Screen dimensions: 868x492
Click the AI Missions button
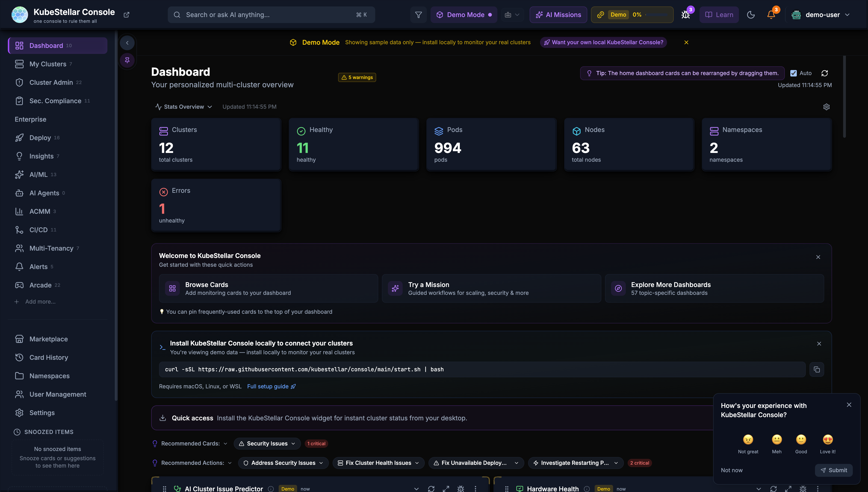click(x=558, y=15)
